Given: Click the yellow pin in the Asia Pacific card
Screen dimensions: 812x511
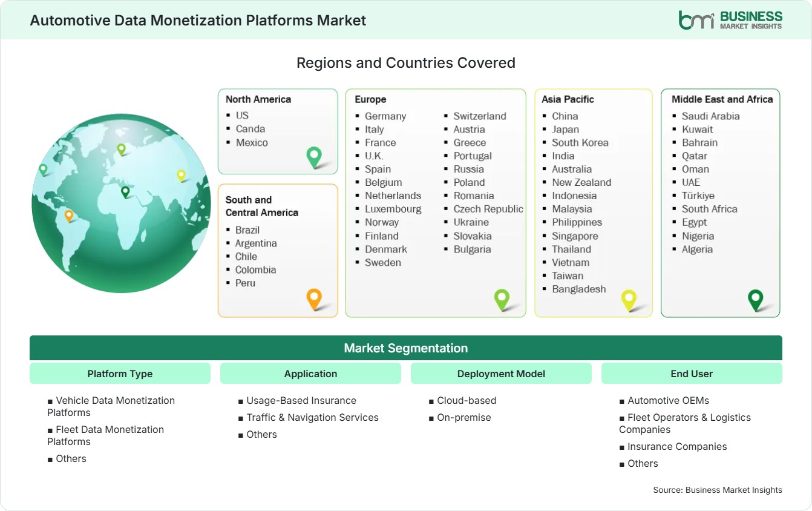Looking at the screenshot, I should 629,300.
